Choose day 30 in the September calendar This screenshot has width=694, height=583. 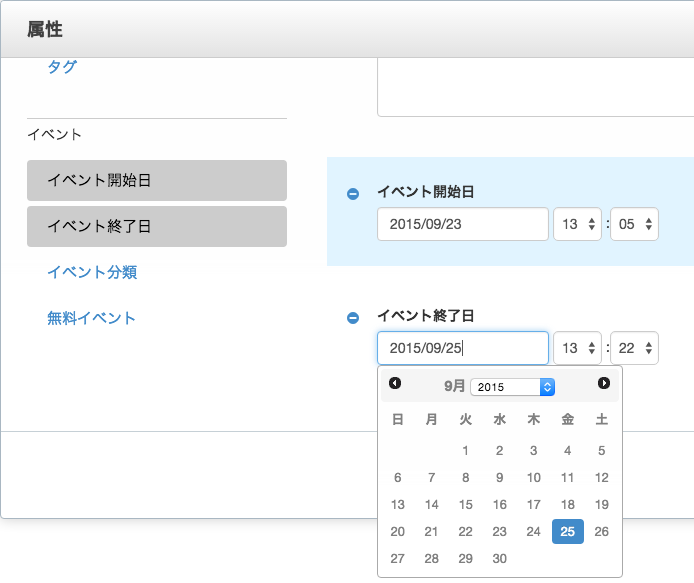[499, 558]
